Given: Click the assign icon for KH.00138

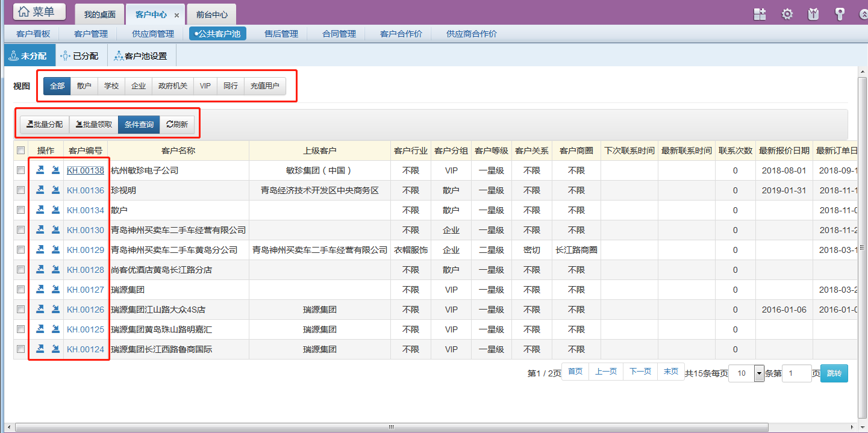Looking at the screenshot, I should pyautogui.click(x=40, y=170).
